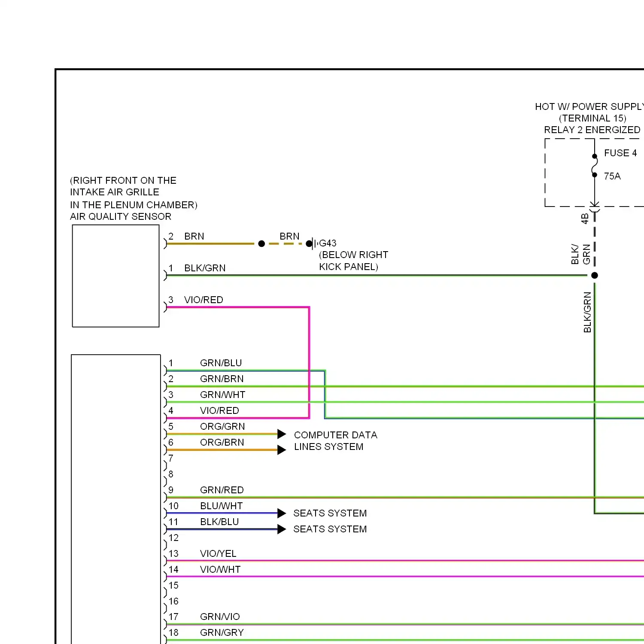Click the BLK/GRN label at sensor pin 1
This screenshot has height=644, width=644.
click(x=205, y=268)
